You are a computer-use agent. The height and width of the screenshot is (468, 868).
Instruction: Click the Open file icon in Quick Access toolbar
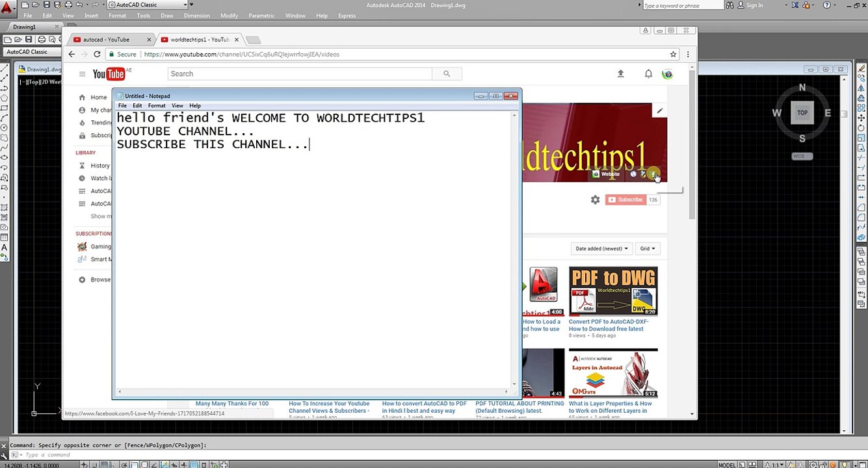point(36,5)
